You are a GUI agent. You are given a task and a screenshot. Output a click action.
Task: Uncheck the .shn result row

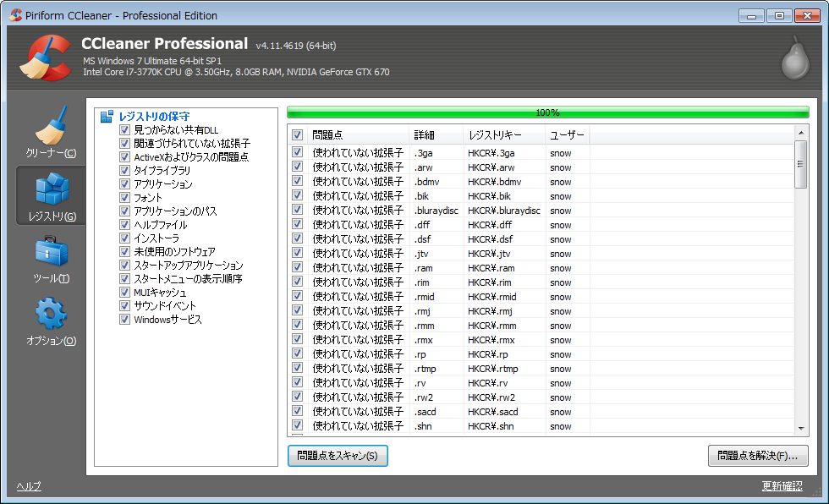click(297, 425)
